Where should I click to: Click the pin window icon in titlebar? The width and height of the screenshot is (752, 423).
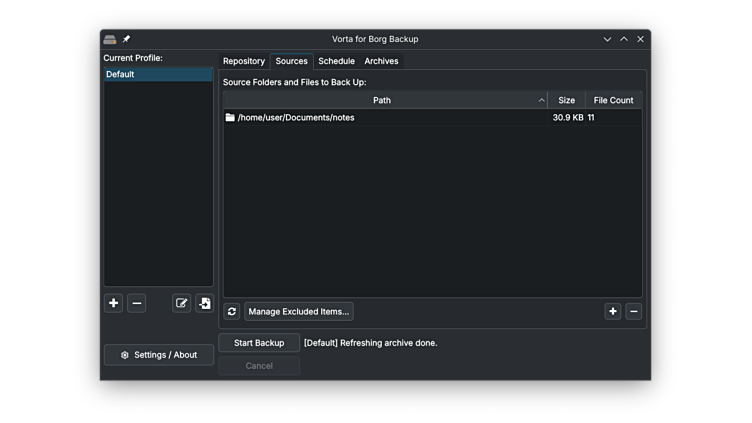pos(126,39)
